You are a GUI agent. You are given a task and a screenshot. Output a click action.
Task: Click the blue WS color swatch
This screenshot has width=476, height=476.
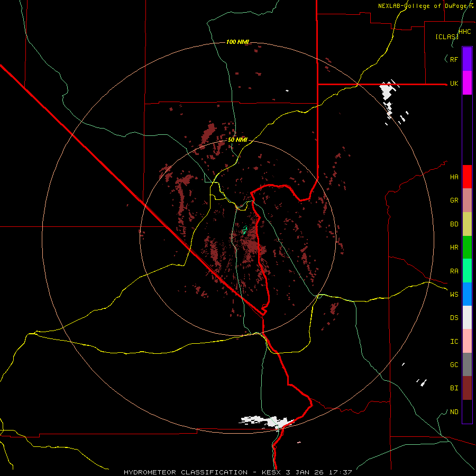[x=467, y=294]
